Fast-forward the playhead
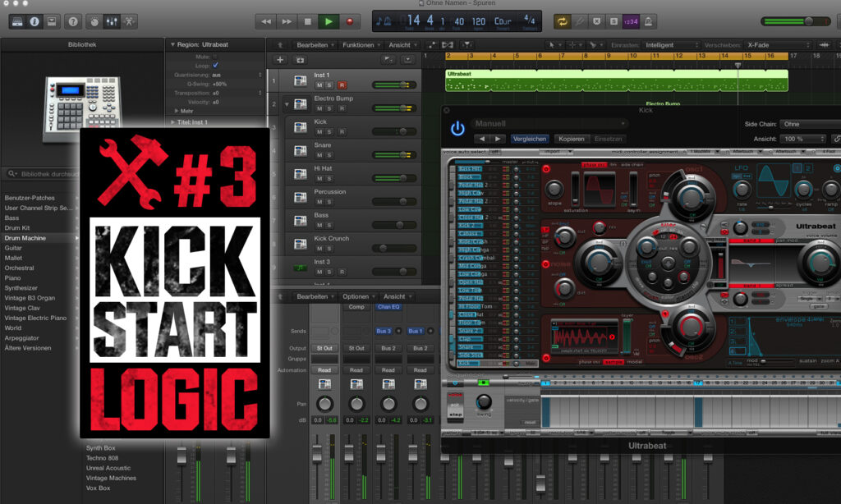 [x=287, y=21]
